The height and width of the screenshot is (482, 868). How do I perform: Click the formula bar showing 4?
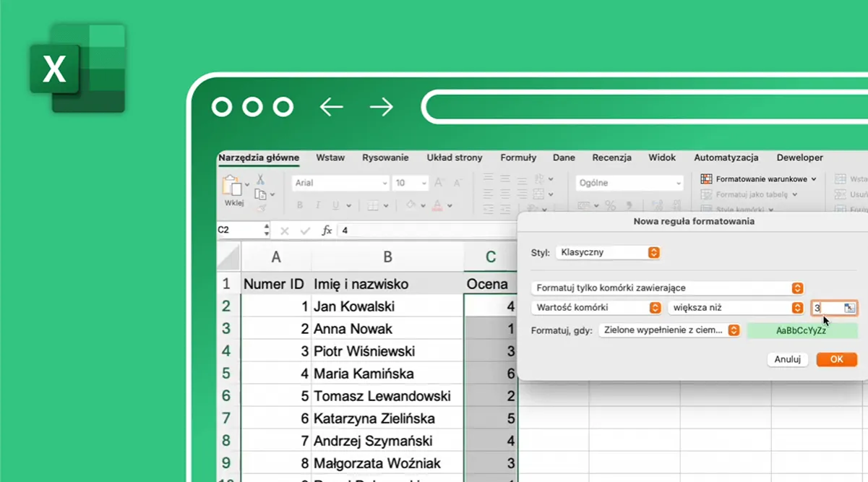[x=426, y=231]
